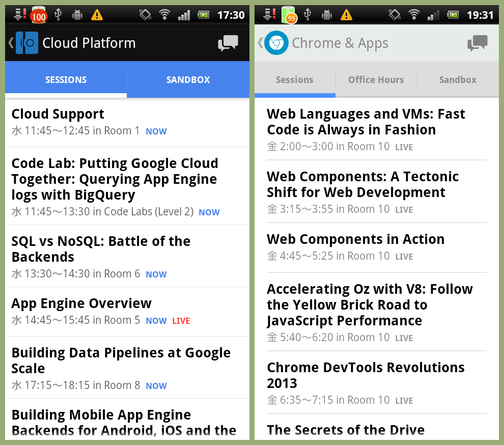Viewport: 504px width, 445px height.
Task: Open the social stream icon on Cloud Platform screen
Action: click(x=228, y=43)
